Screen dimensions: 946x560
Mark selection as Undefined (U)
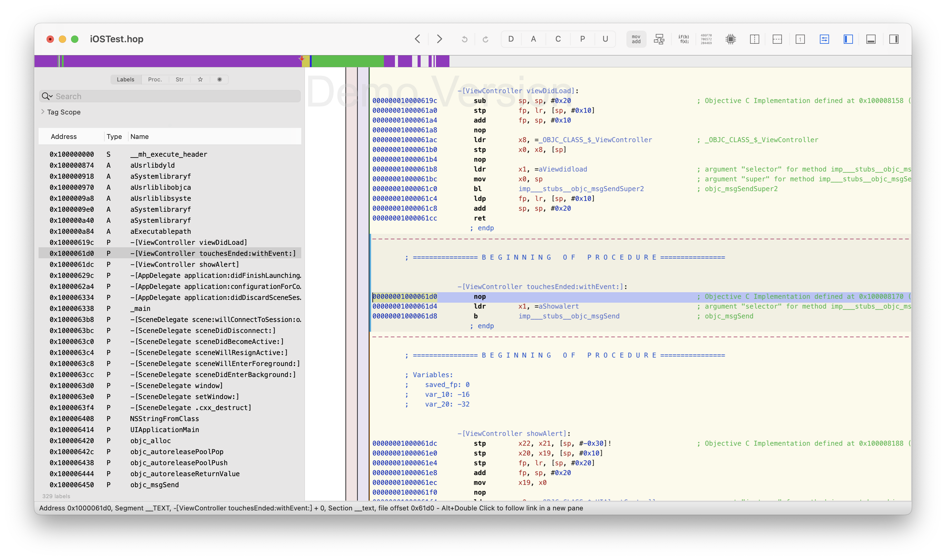click(x=605, y=39)
